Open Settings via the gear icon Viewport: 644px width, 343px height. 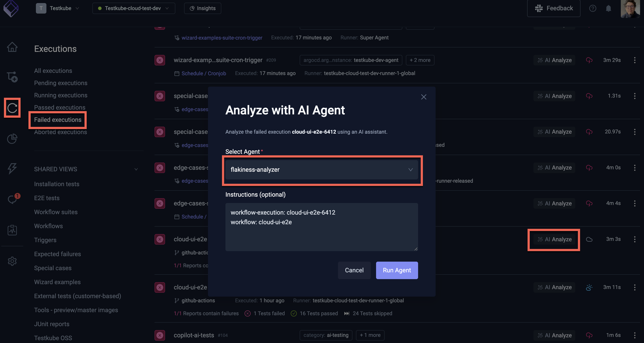point(12,261)
